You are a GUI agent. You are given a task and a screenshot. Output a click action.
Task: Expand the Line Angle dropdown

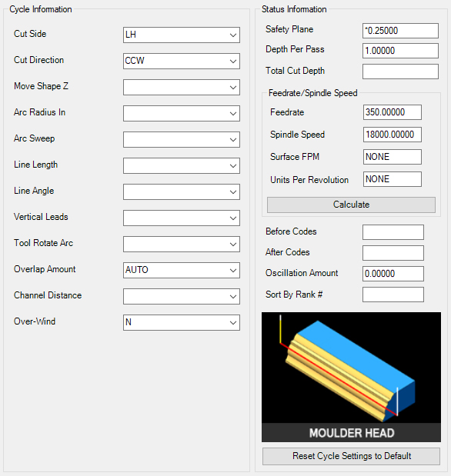pos(182,191)
